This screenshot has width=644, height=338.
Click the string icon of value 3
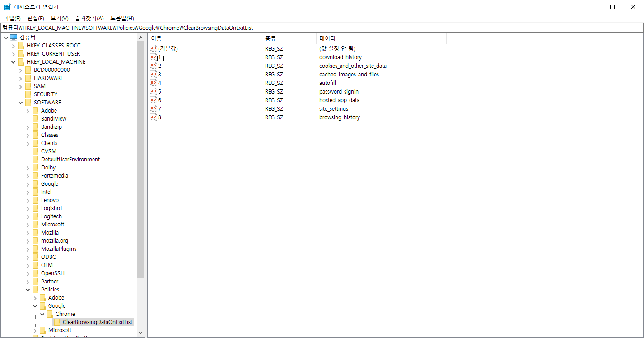click(154, 74)
